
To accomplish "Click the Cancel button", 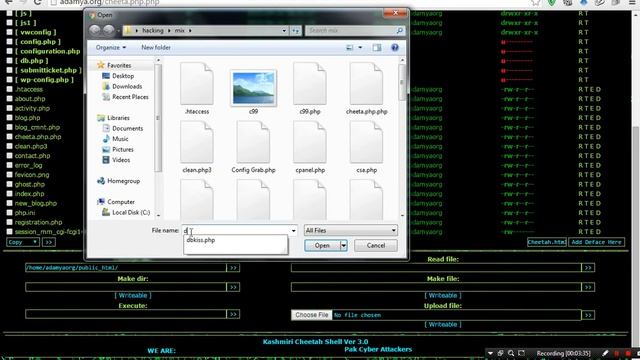I will (x=376, y=246).
